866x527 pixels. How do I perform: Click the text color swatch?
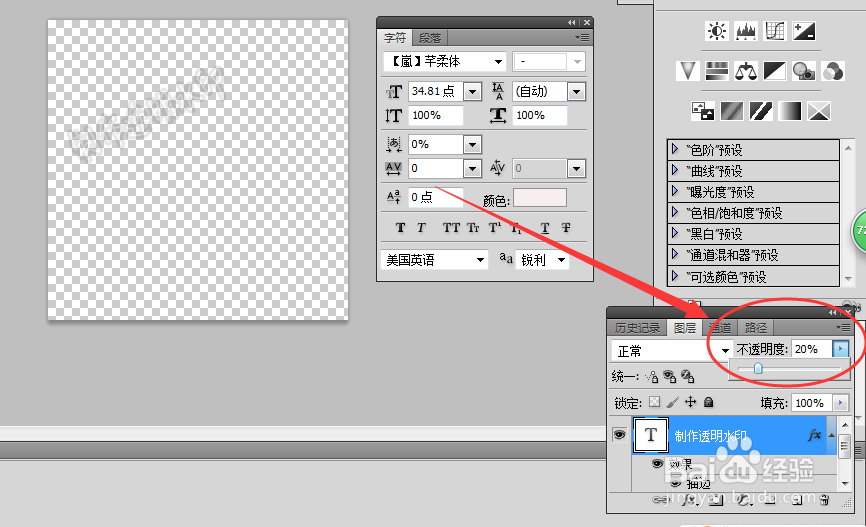pos(540,197)
